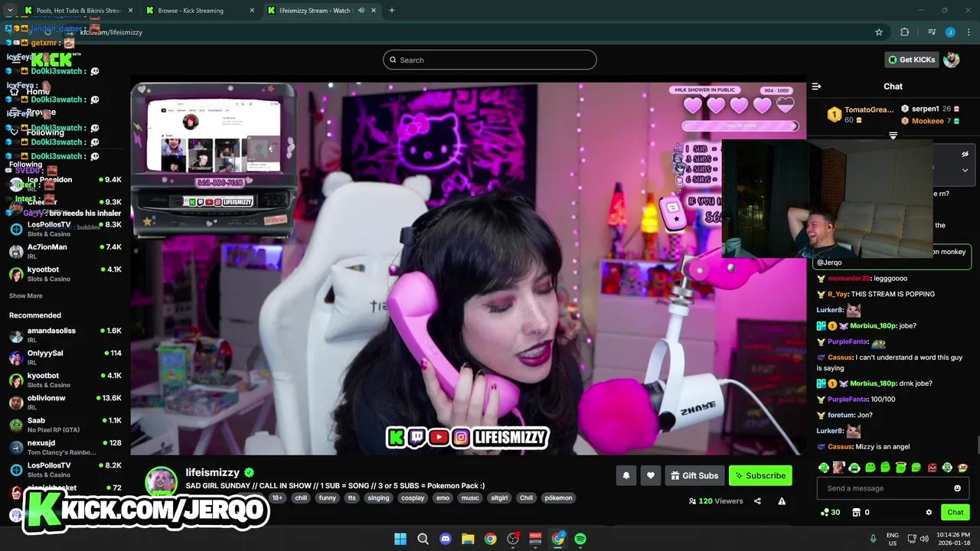Click the cosplay tag
Image resolution: width=980 pixels, height=551 pixels.
413,497
